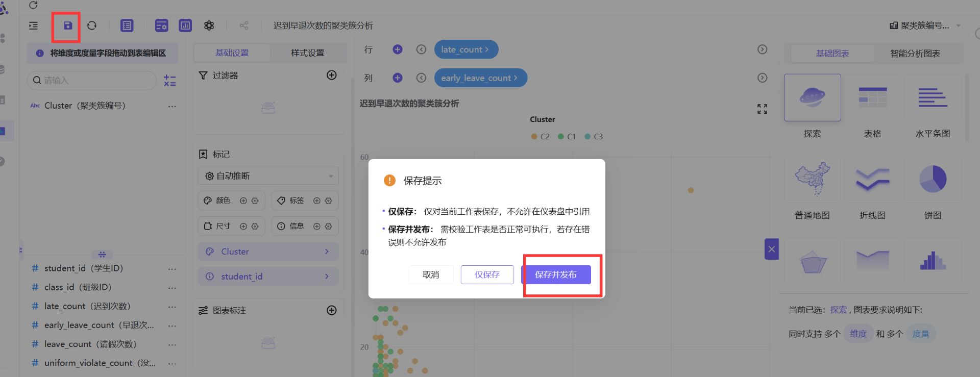Open the data list view icon
This screenshot has width=980, height=377.
tap(127, 26)
